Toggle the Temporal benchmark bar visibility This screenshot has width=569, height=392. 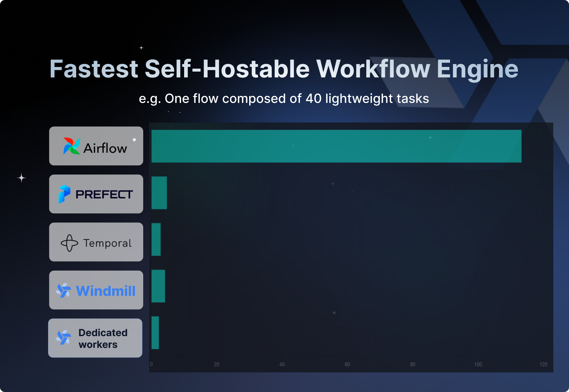coord(156,239)
